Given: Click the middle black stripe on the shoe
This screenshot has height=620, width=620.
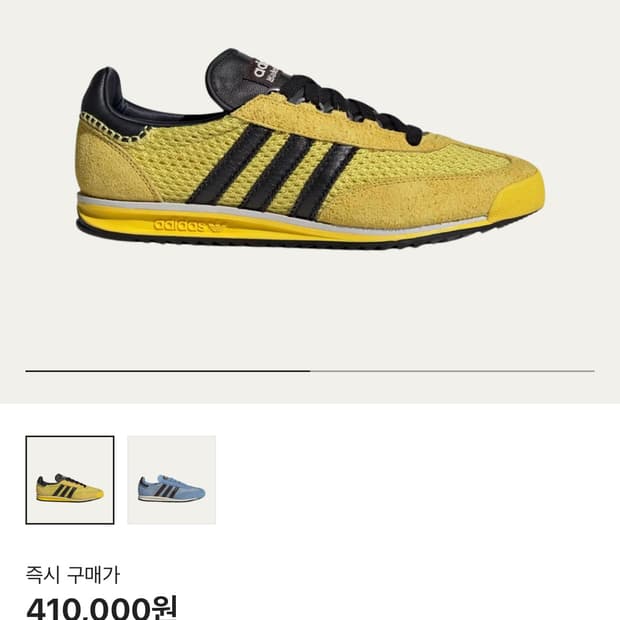Looking at the screenshot, I should tap(275, 172).
